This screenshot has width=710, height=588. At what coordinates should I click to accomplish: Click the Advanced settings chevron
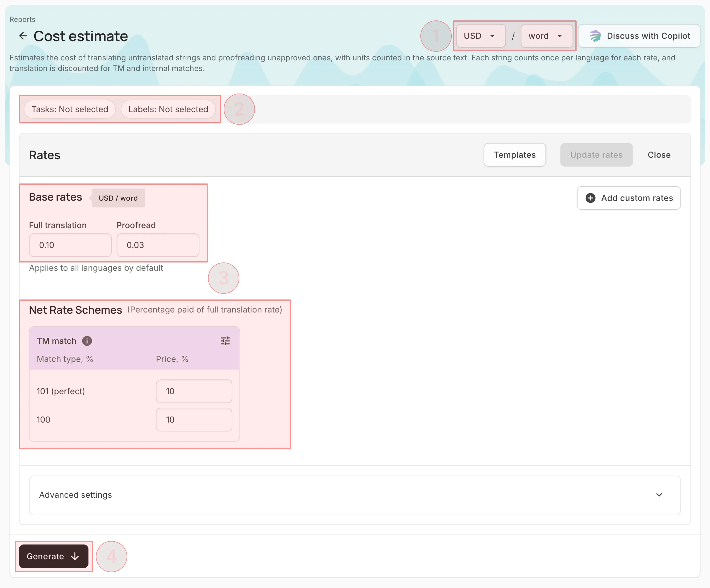coord(659,495)
